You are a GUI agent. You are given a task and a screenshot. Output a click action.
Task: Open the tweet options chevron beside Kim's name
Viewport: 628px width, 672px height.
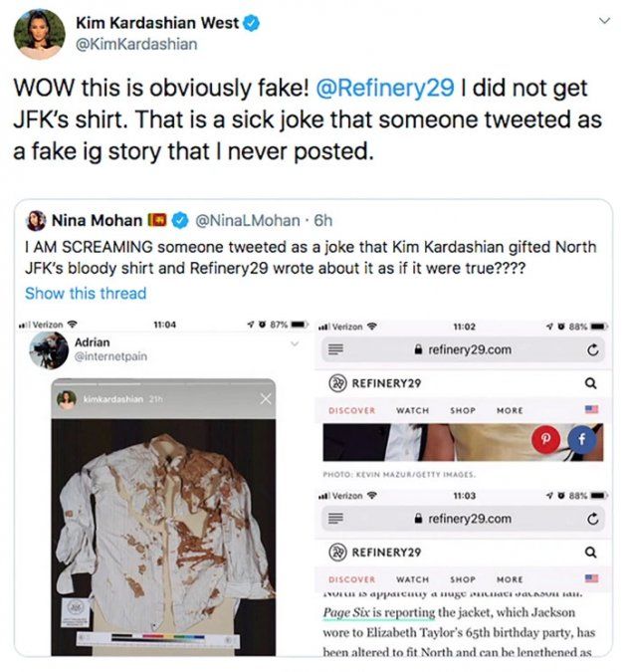coord(601,22)
